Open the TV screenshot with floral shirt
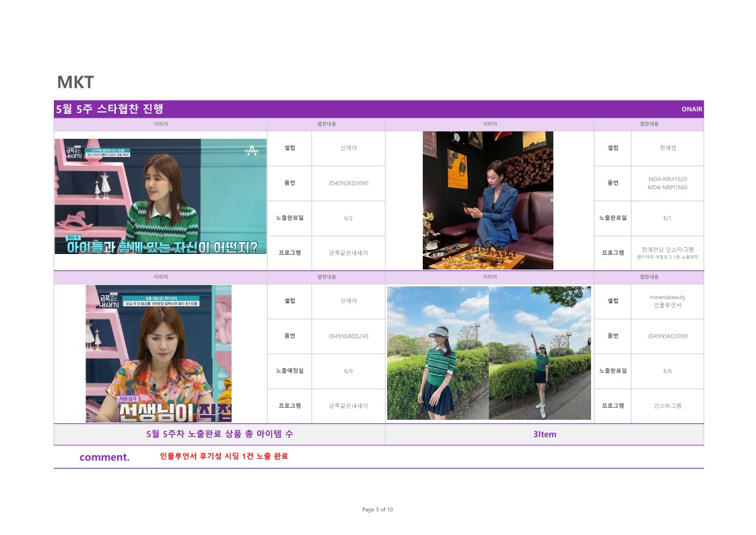Viewport: 756px width, 535px height. point(159,354)
